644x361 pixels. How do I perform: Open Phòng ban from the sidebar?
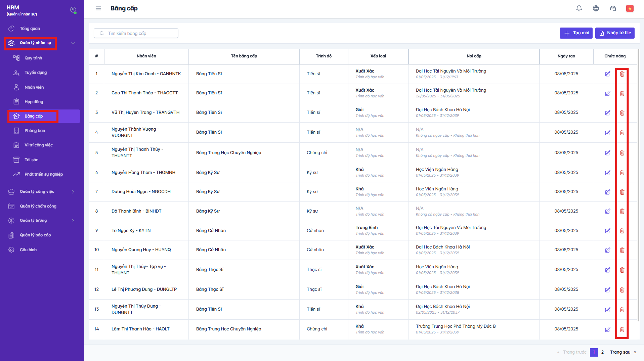[x=35, y=131]
